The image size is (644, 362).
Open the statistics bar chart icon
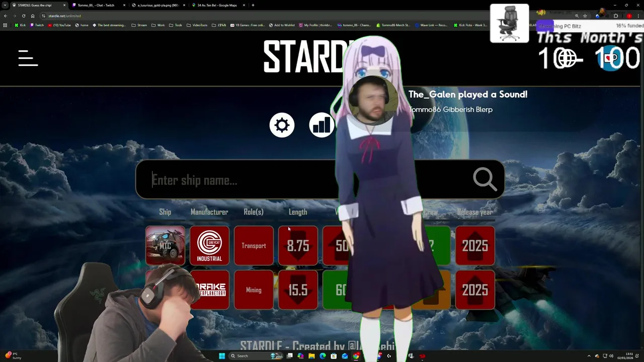321,125
